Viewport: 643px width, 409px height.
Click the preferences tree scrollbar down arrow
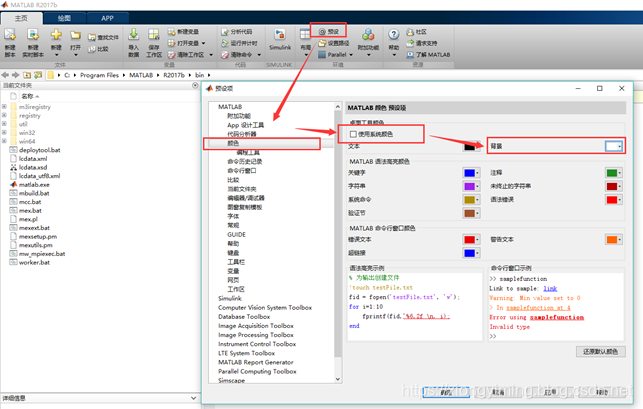[338, 379]
